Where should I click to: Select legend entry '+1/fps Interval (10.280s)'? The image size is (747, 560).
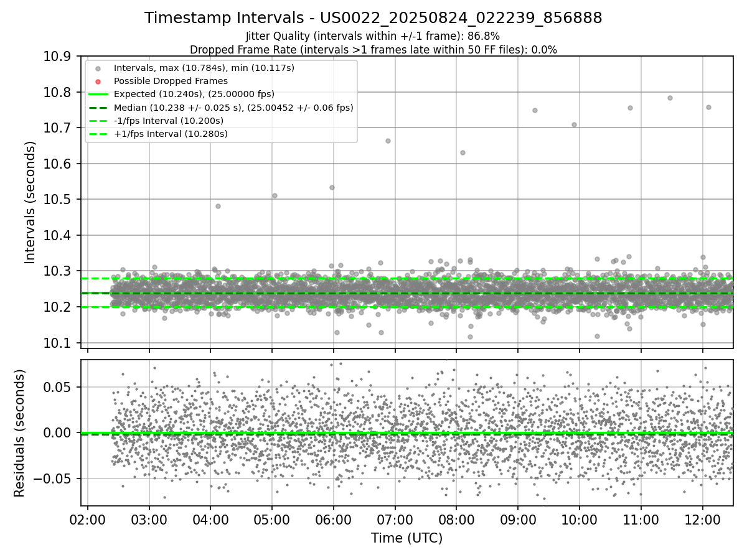pos(171,134)
